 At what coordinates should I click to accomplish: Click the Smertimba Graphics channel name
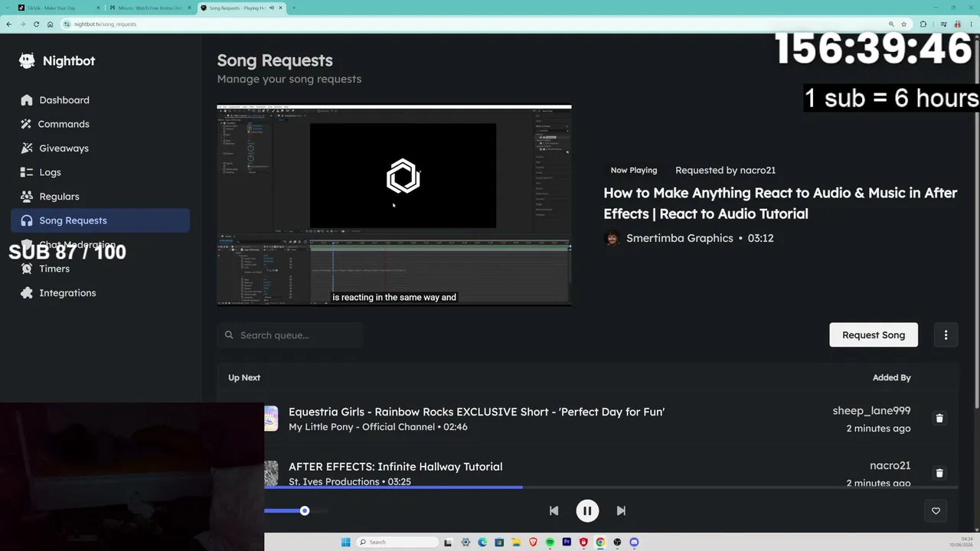coord(680,238)
